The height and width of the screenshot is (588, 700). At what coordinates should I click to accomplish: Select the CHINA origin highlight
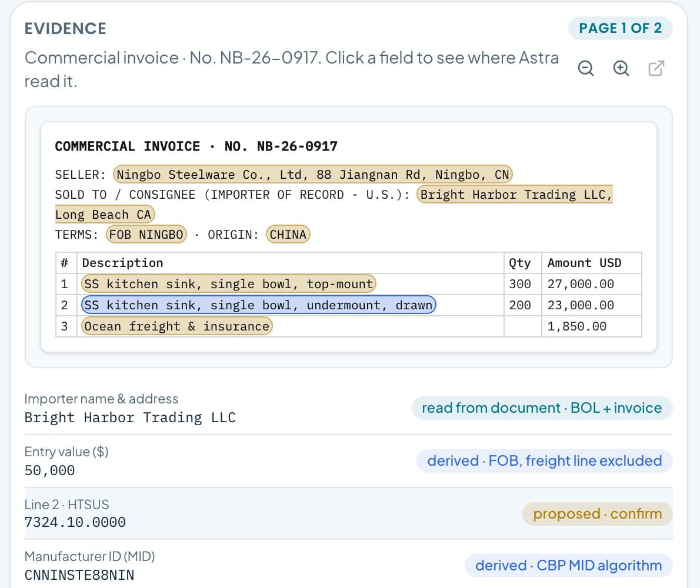click(288, 234)
